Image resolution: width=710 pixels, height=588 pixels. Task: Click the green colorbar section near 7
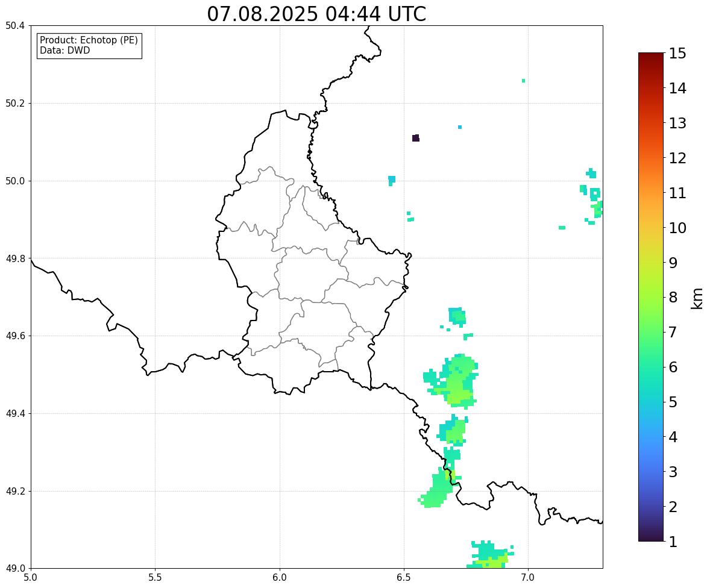(x=651, y=332)
